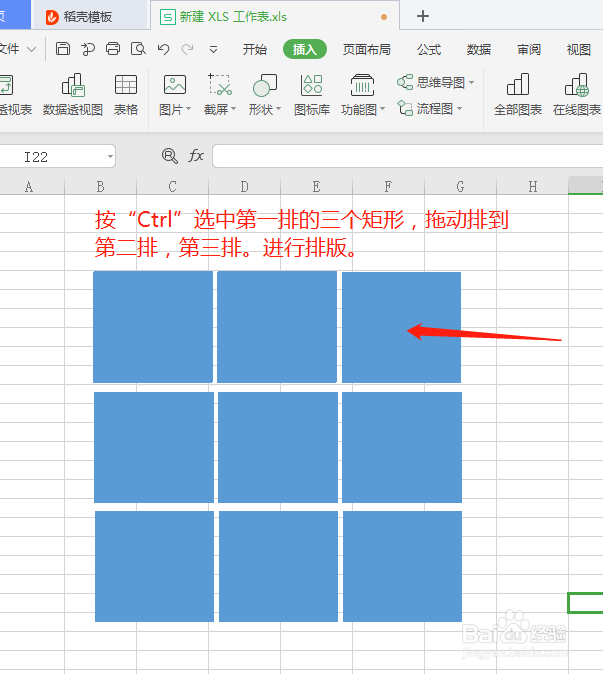Open All Charts (全部图表)
The height and width of the screenshot is (674, 603).
click(518, 95)
